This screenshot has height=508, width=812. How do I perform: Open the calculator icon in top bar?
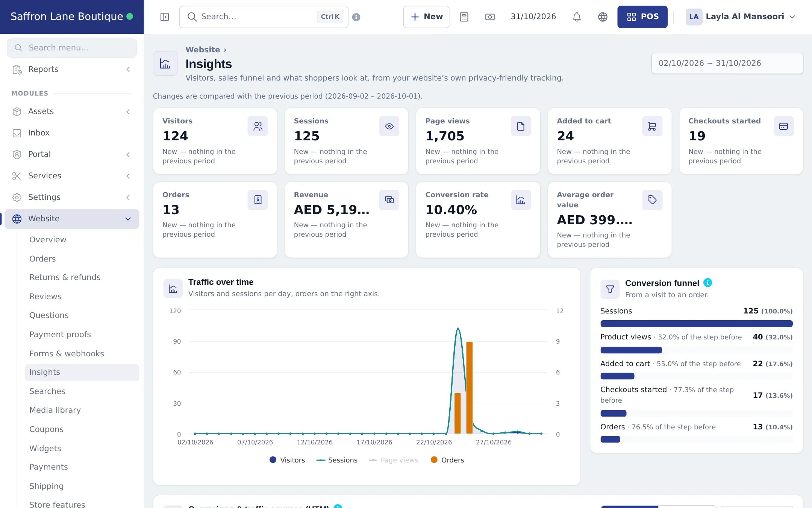[464, 17]
